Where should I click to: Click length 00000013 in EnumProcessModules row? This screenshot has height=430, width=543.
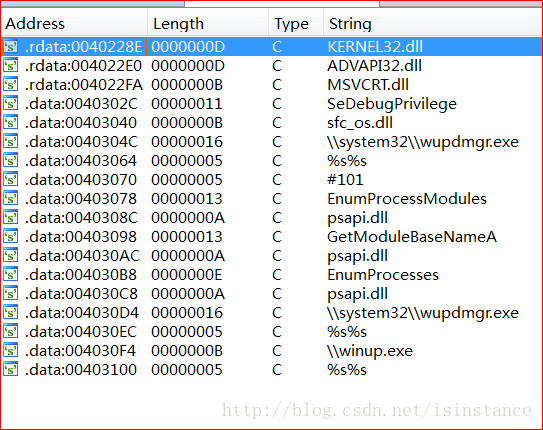coord(187,199)
